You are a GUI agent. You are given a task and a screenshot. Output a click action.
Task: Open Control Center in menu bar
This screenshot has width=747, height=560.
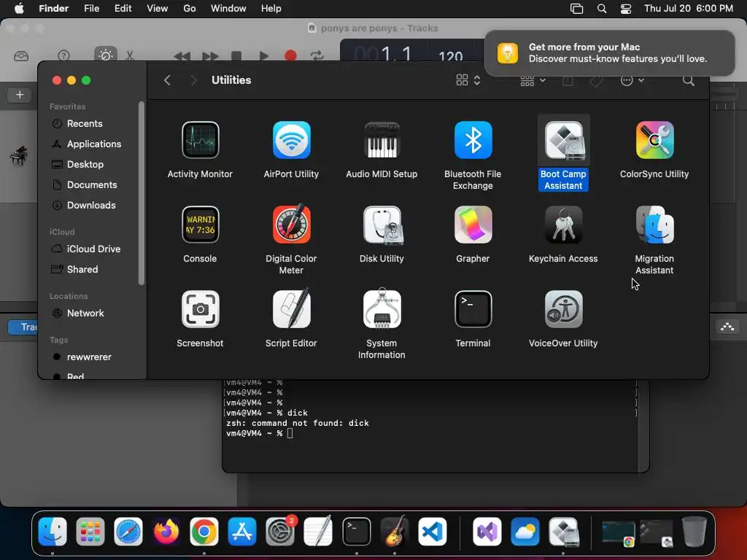point(625,9)
